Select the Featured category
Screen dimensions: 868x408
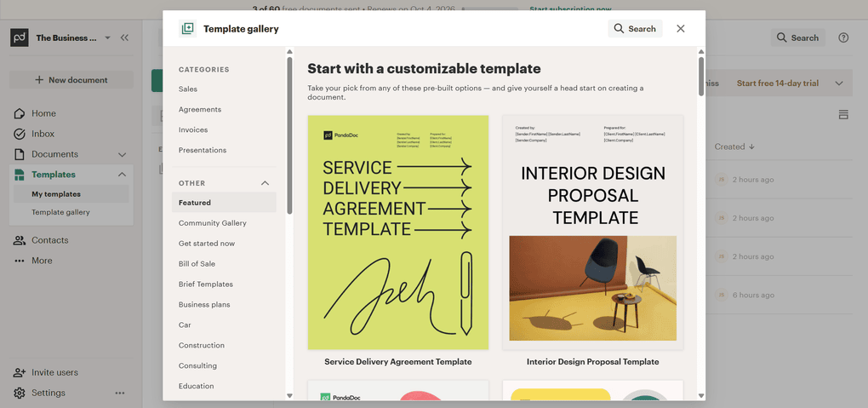(x=224, y=203)
